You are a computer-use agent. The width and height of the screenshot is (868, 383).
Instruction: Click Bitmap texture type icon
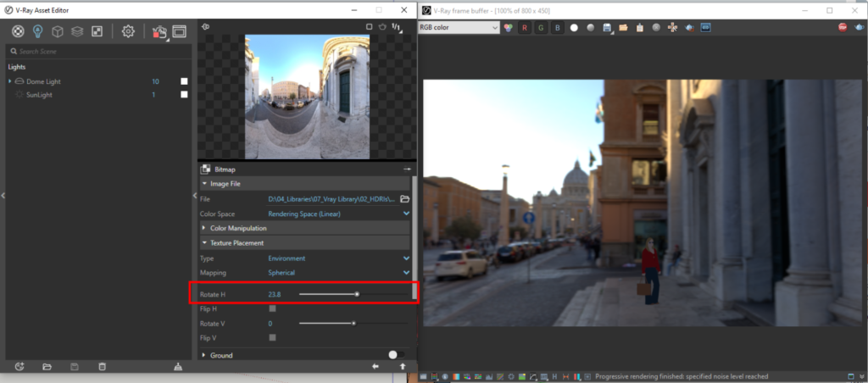point(205,169)
